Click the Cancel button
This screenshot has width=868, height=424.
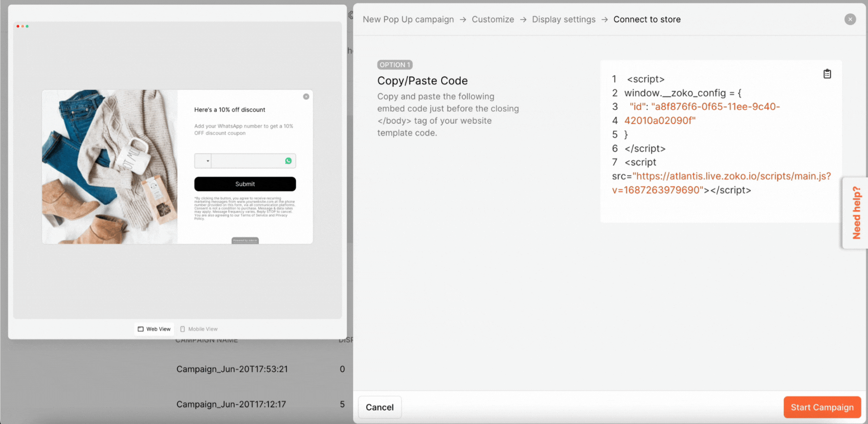click(x=380, y=407)
